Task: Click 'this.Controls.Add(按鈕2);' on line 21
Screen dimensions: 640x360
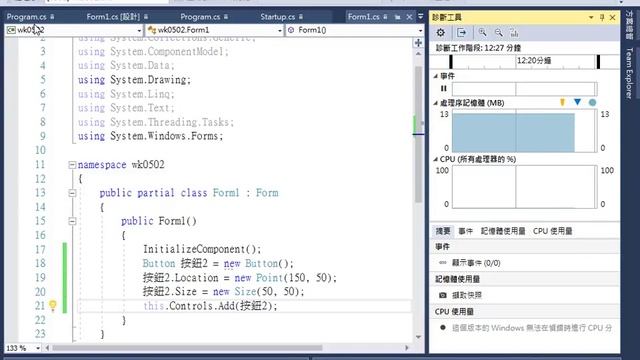Action: [x=210, y=306]
